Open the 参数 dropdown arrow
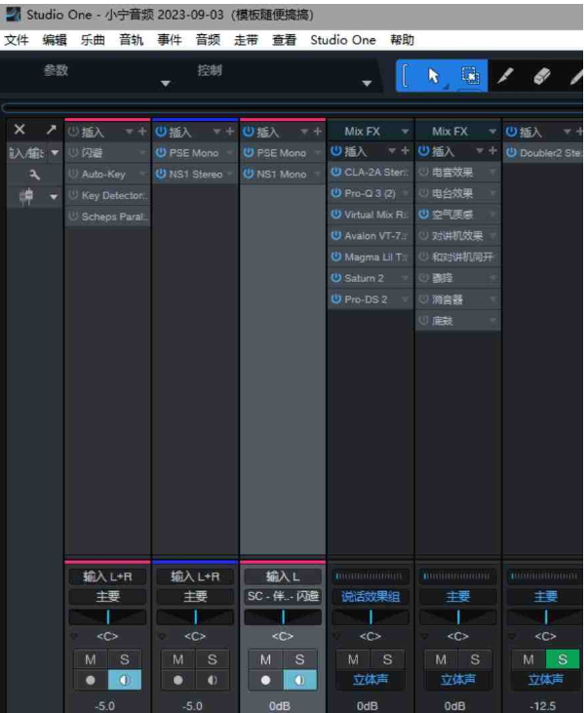588x713 pixels. pyautogui.click(x=165, y=85)
